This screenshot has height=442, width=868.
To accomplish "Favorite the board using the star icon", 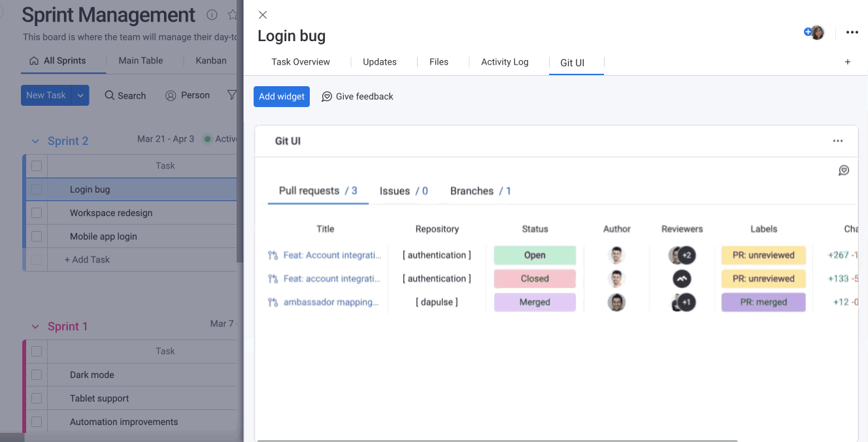I will [x=232, y=14].
